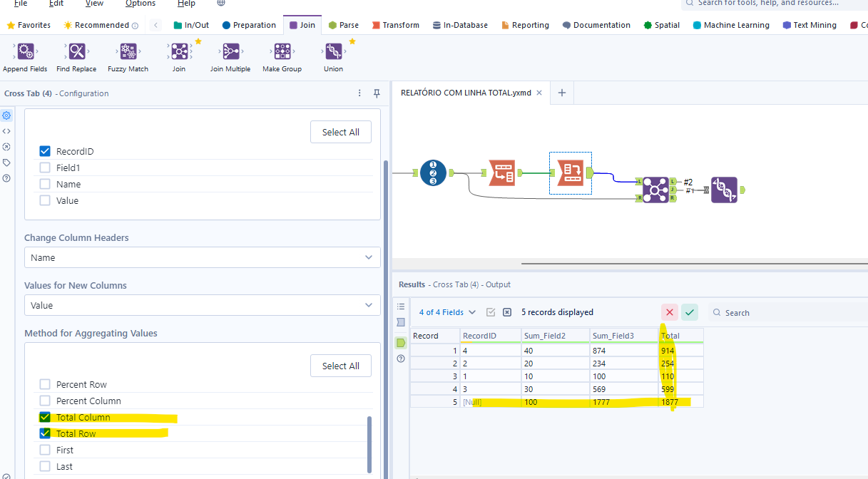
Task: Open the 4 of 4 Fields dropdown
Action: tap(446, 311)
